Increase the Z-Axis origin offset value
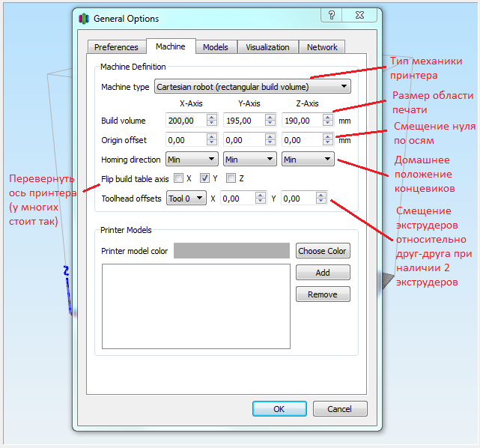Viewport: 480px width, 448px height. pyautogui.click(x=327, y=136)
